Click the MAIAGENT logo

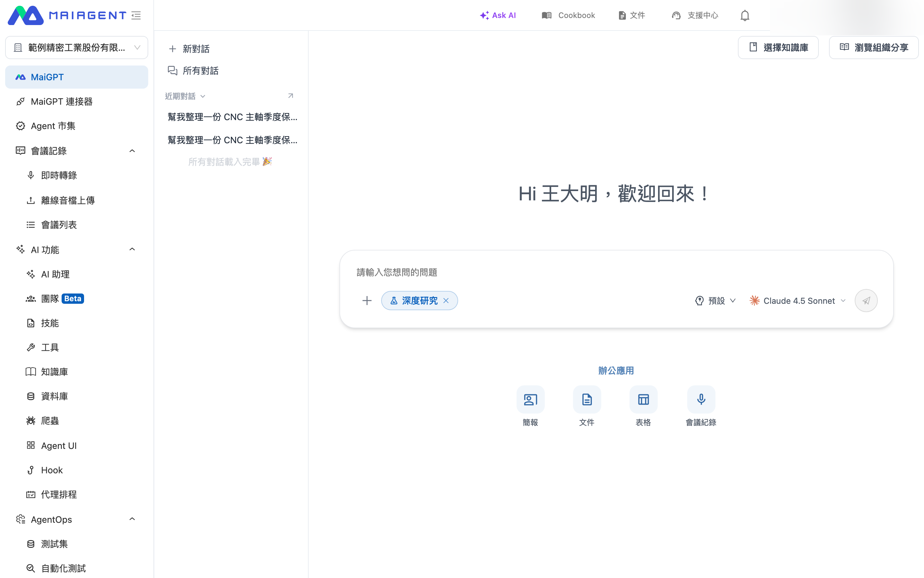(x=67, y=15)
